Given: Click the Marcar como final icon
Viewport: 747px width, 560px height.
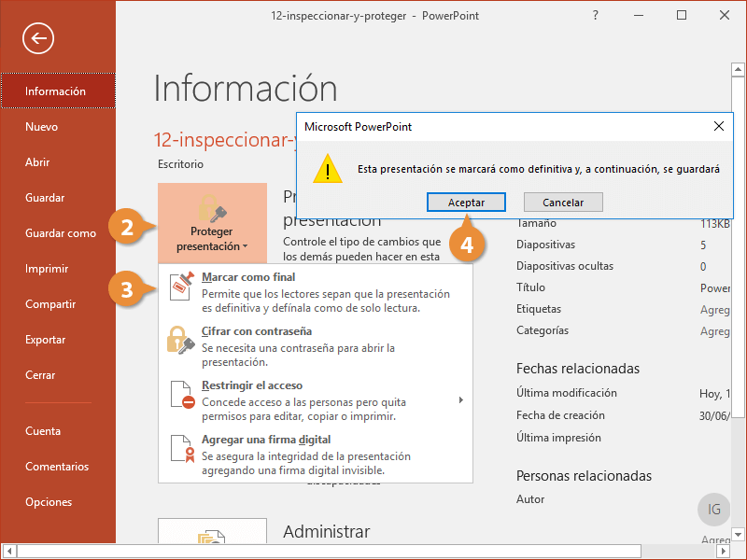Looking at the screenshot, I should 180,287.
